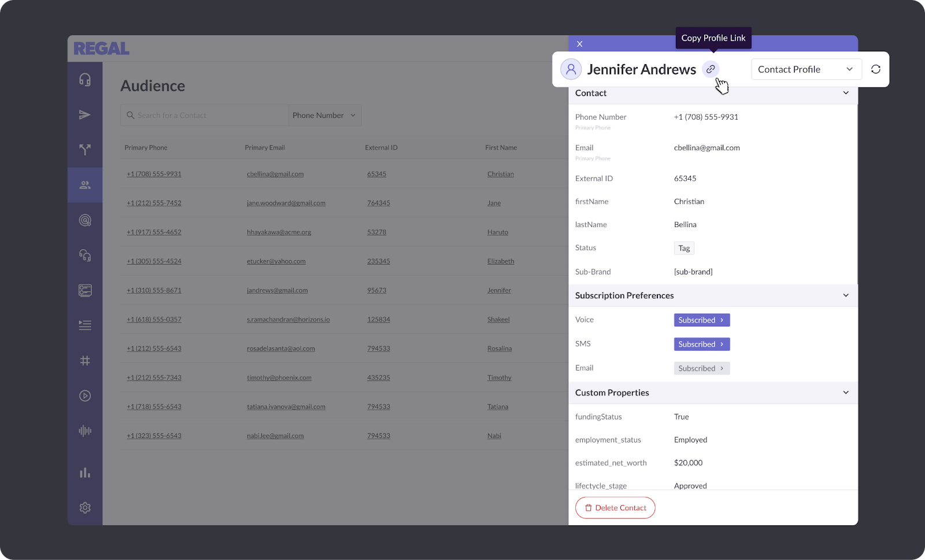Viewport: 925px width, 560px height.
Task: Click the branching journeys sidebar icon
Action: [85, 150]
